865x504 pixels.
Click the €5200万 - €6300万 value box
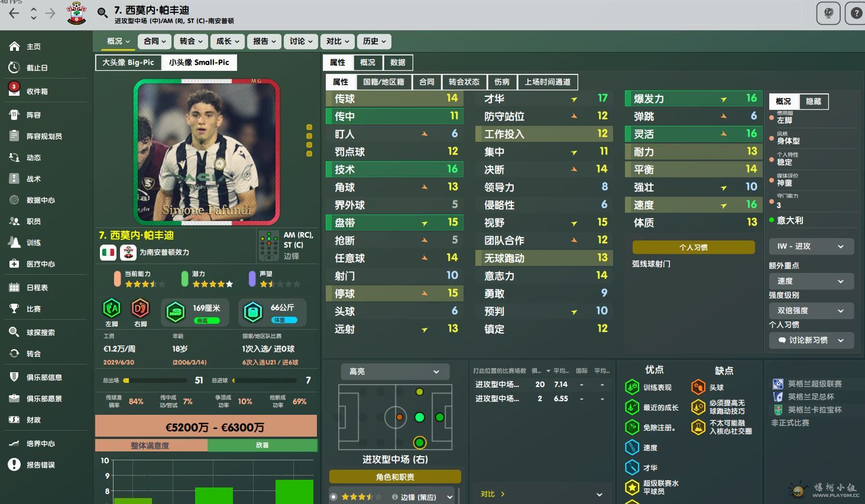point(206,427)
